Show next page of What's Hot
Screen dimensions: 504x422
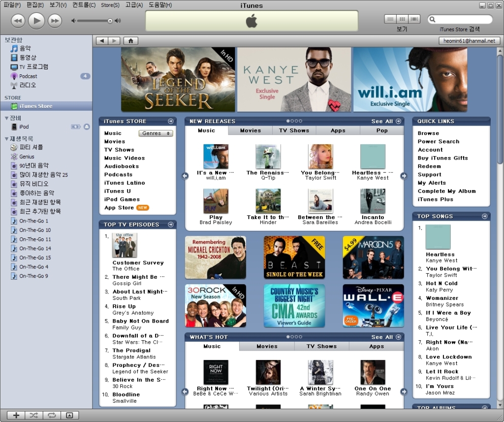click(404, 392)
